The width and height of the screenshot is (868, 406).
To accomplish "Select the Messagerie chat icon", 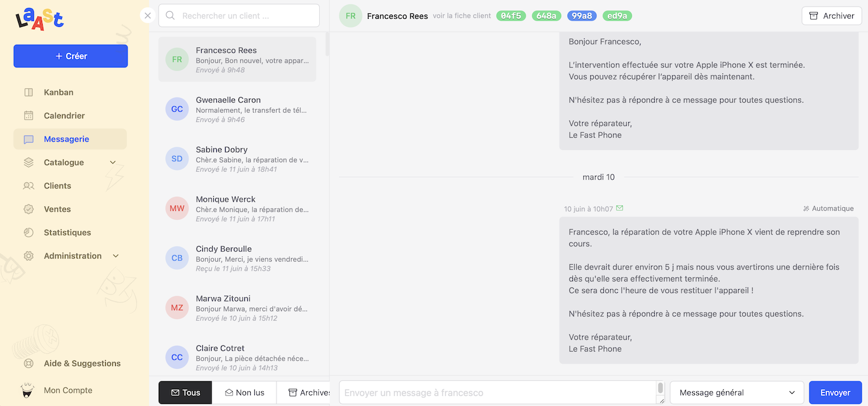I will (29, 139).
